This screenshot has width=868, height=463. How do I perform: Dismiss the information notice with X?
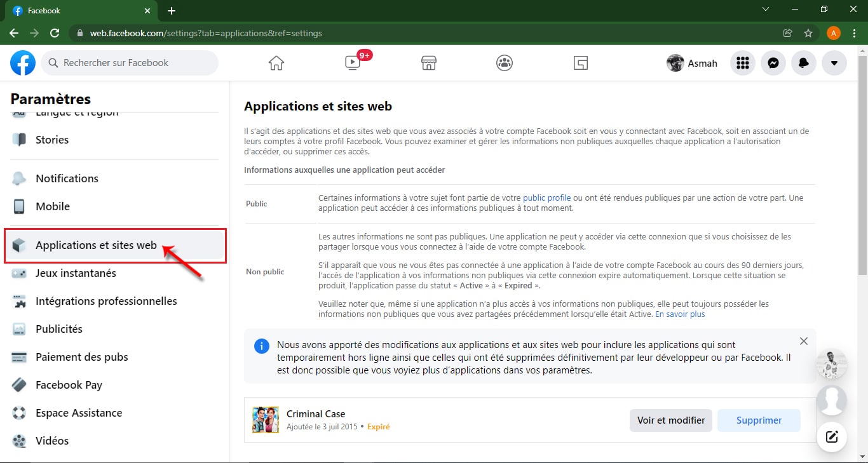coord(804,341)
